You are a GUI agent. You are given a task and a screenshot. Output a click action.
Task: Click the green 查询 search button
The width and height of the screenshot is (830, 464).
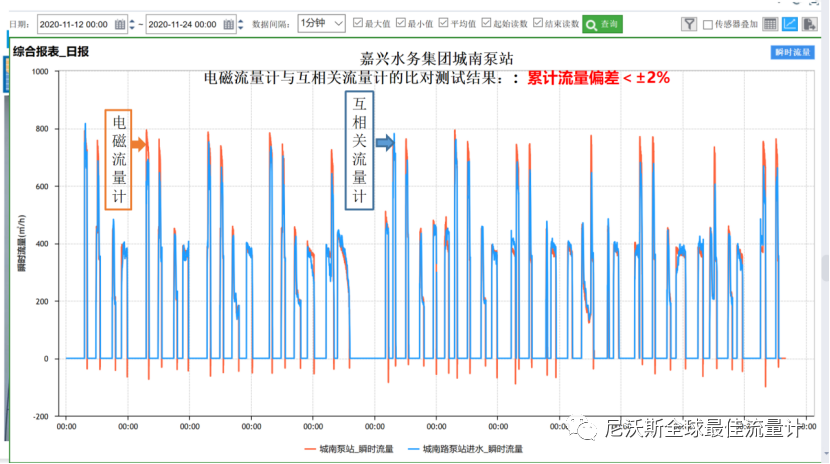point(602,23)
